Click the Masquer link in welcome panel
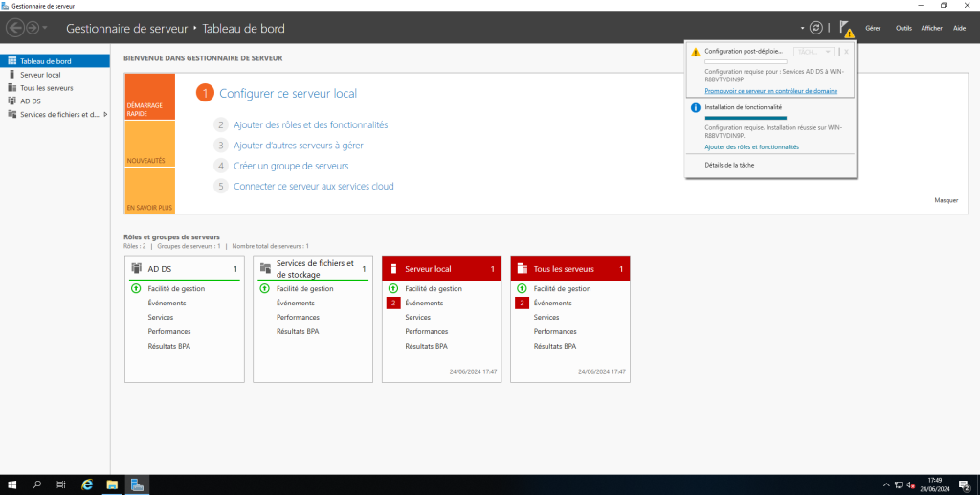This screenshot has width=980, height=495. (946, 200)
